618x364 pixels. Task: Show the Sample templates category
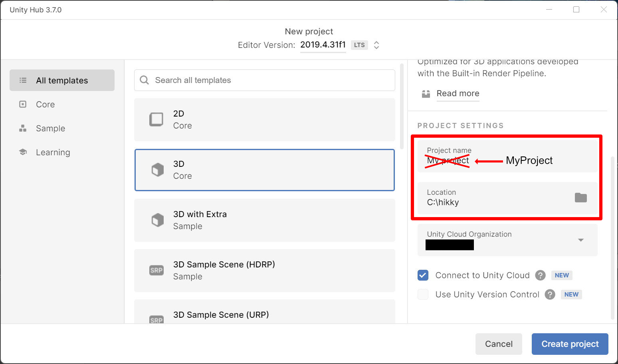[50, 129]
